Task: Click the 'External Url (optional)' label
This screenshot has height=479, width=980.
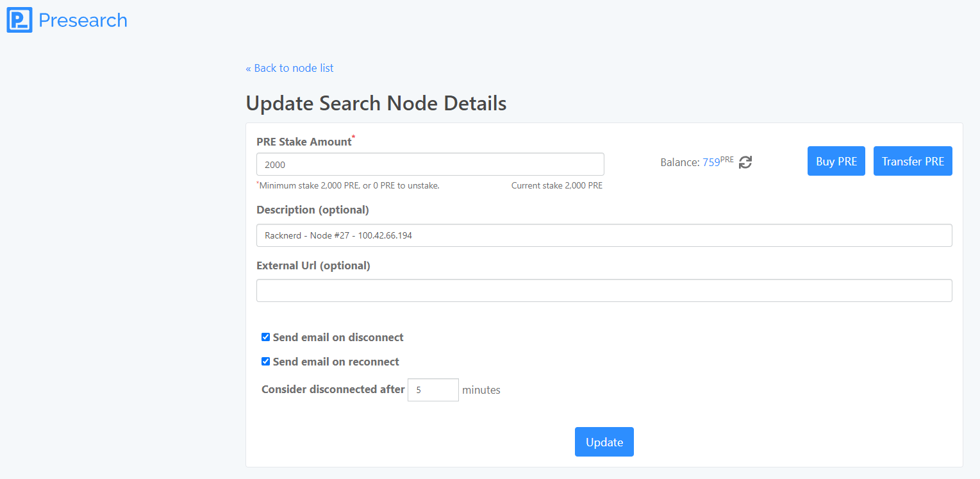Action: (x=313, y=265)
